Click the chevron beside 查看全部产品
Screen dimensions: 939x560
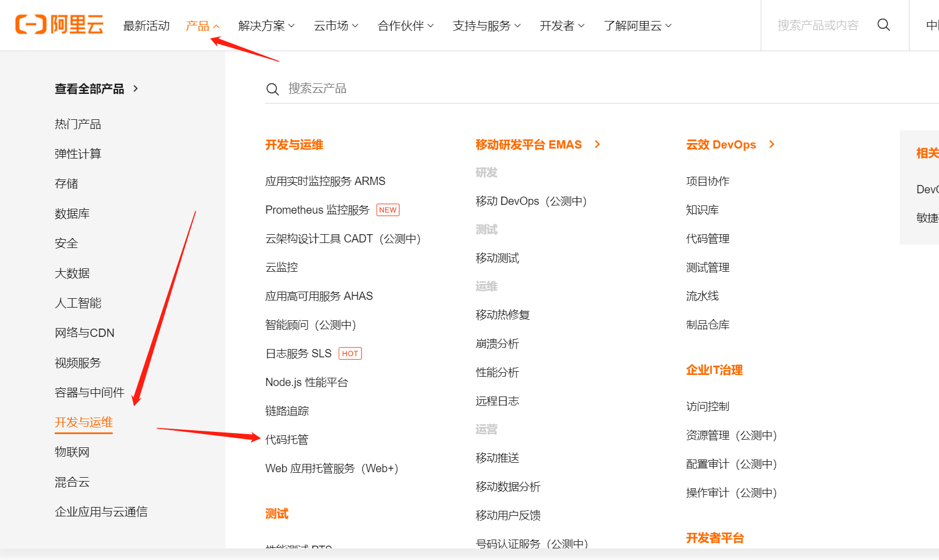point(135,88)
